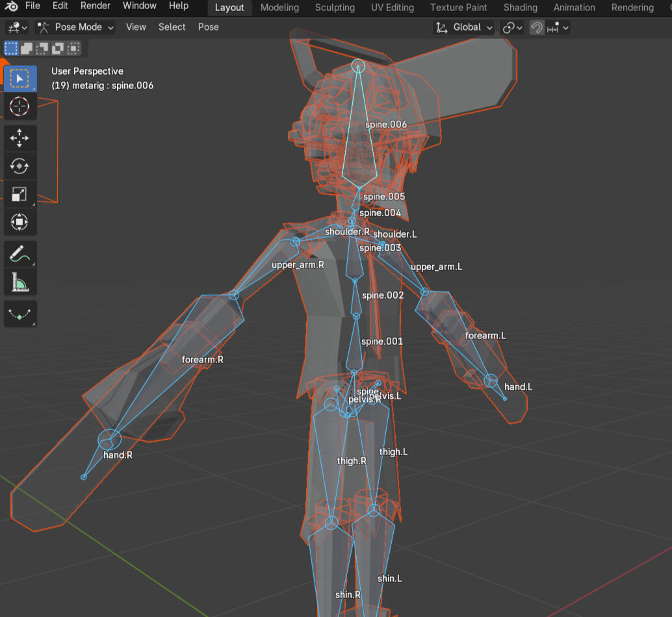The width and height of the screenshot is (672, 617).
Task: Select the Scale tool
Action: (x=19, y=194)
